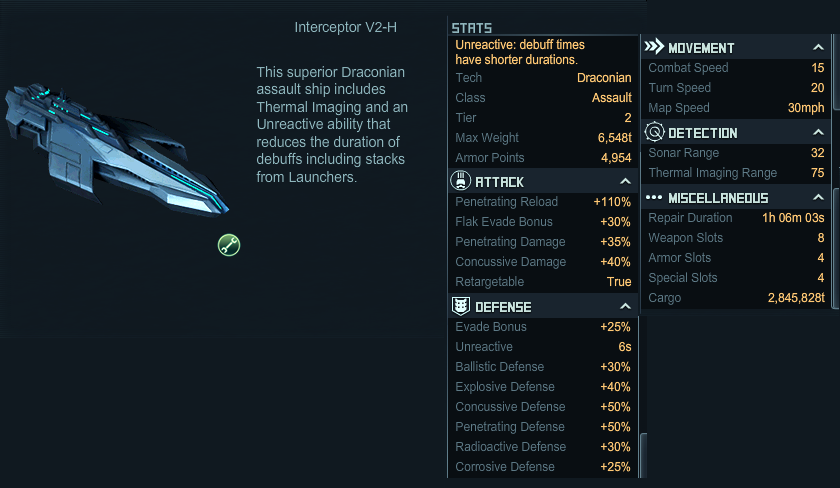
Task: Collapse the Detection stats section
Action: click(x=818, y=132)
